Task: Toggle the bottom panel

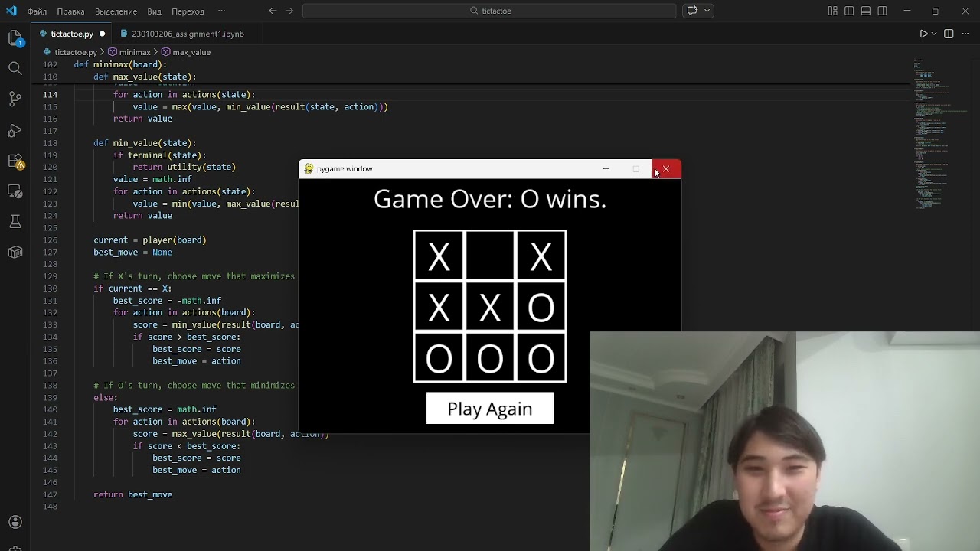Action: coord(866,11)
